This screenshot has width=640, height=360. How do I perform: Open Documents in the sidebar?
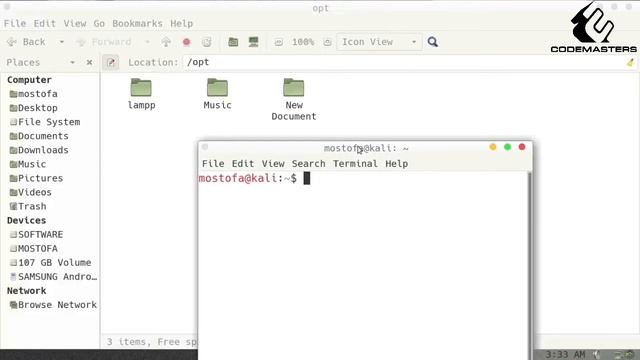click(x=39, y=136)
